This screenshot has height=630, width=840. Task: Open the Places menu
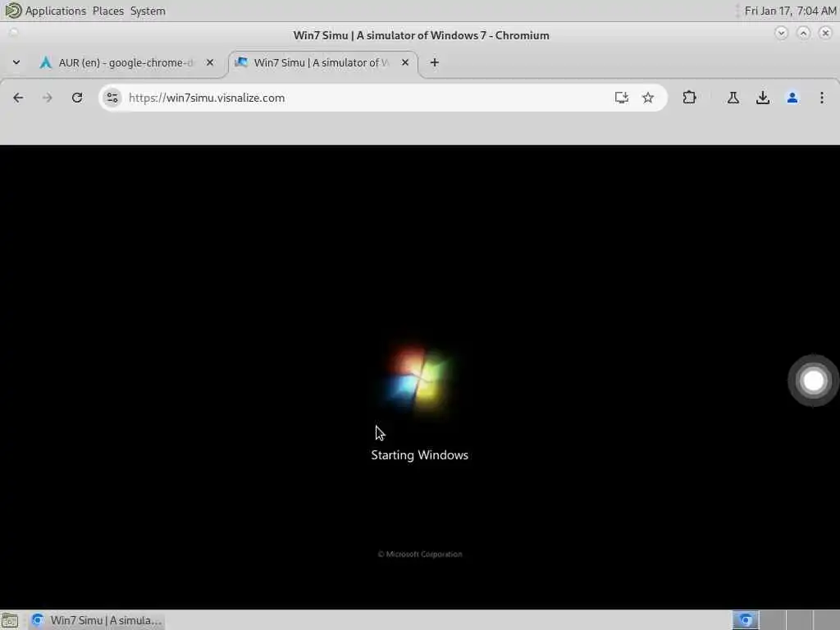pyautogui.click(x=107, y=11)
